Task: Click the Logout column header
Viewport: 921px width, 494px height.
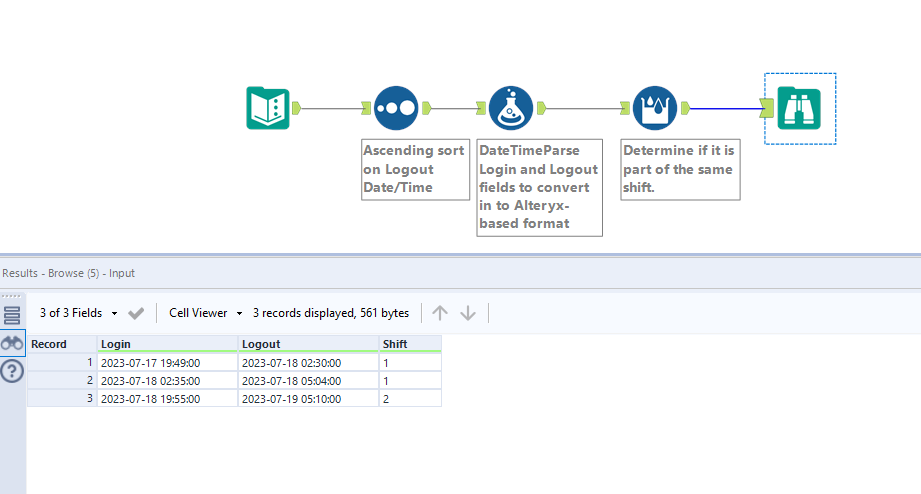Action: click(x=308, y=344)
